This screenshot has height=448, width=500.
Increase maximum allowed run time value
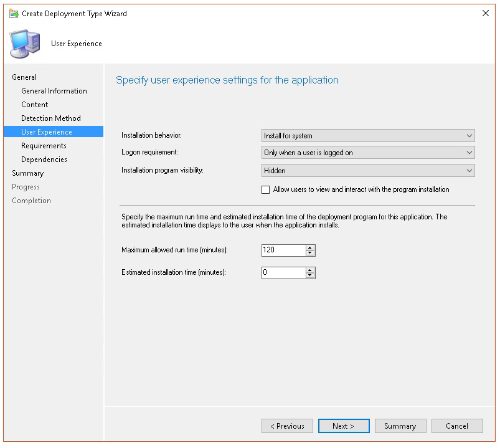(x=310, y=247)
